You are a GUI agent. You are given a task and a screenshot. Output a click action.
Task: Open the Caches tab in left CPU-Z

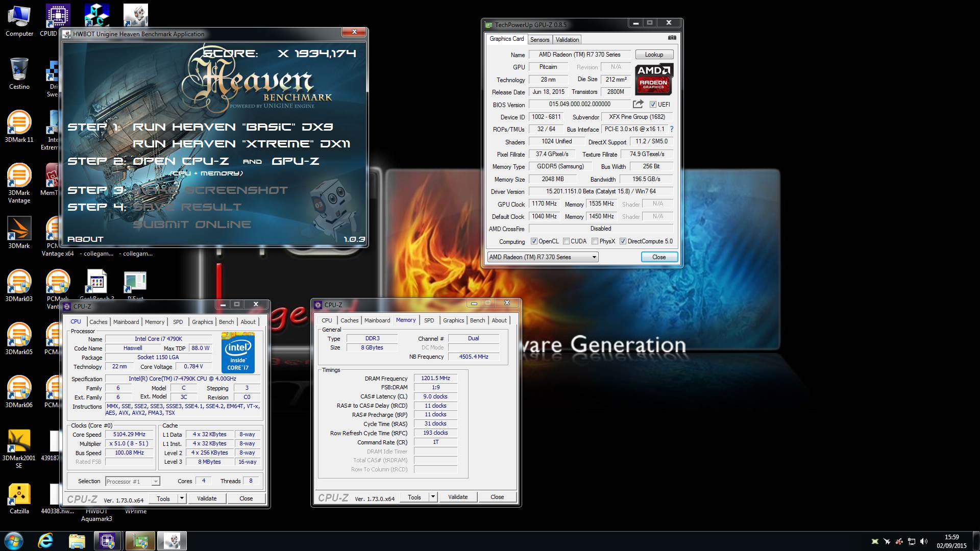point(99,322)
